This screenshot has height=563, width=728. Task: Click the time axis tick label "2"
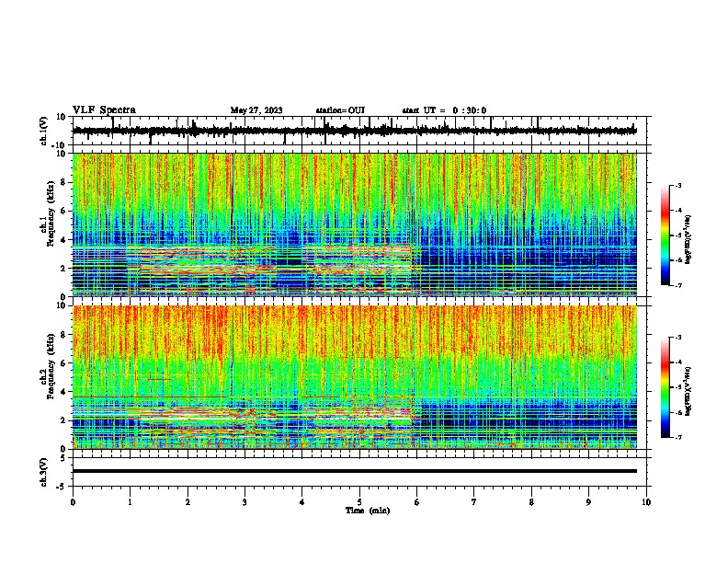tap(188, 502)
